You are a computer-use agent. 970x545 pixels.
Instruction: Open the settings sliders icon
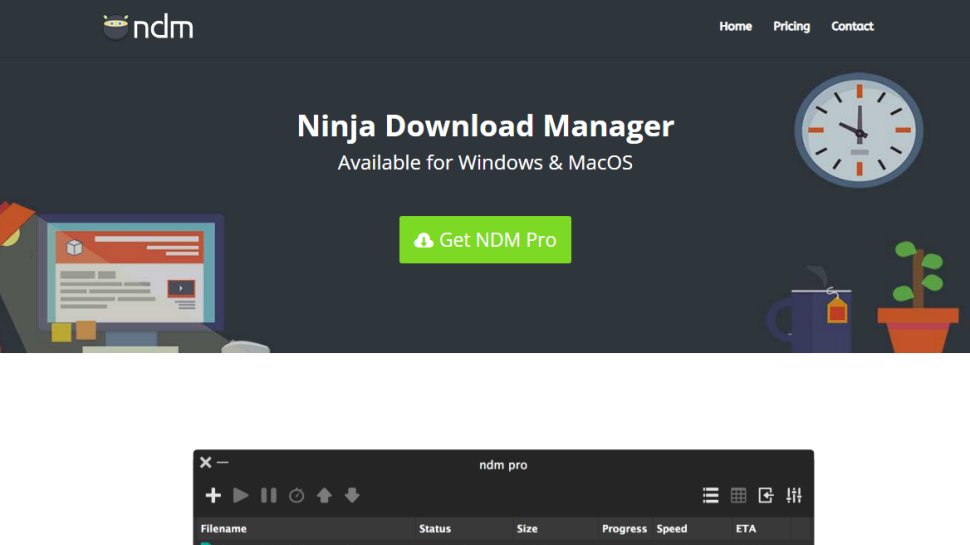point(794,495)
